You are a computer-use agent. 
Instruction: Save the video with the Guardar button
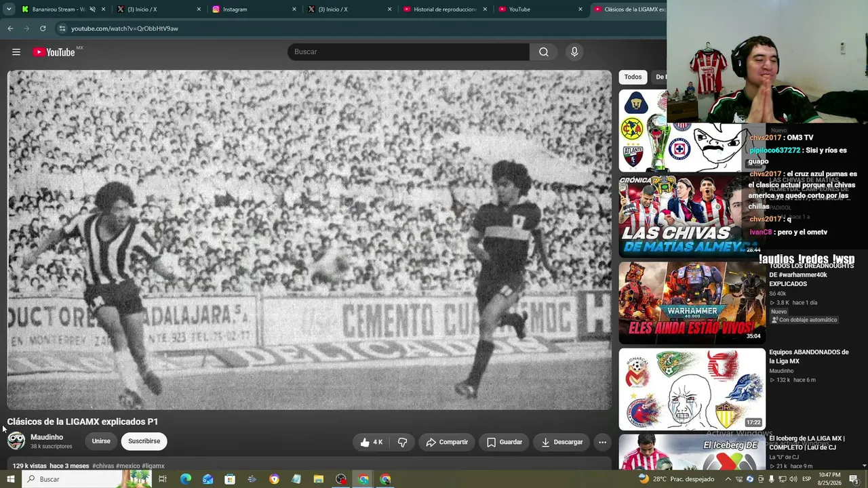[505, 442]
